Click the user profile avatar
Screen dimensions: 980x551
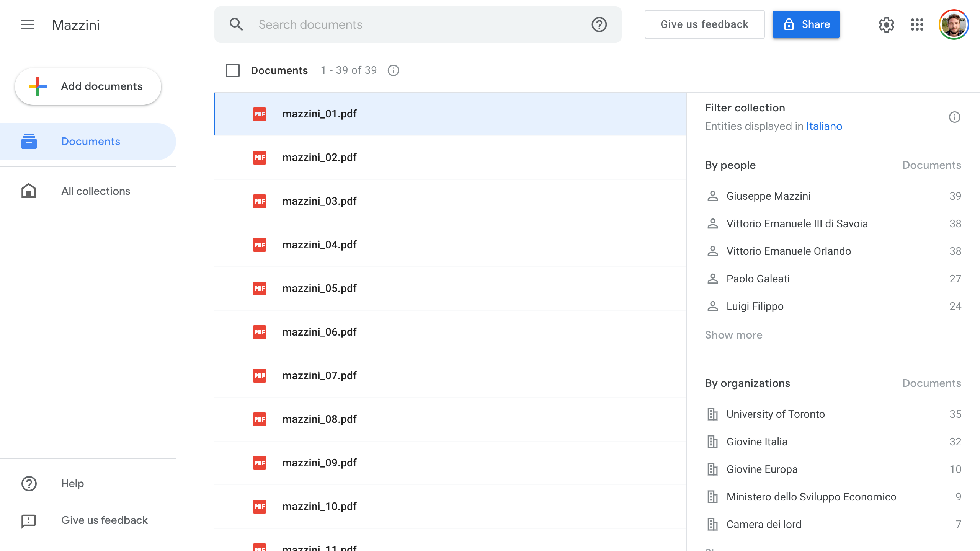(954, 25)
